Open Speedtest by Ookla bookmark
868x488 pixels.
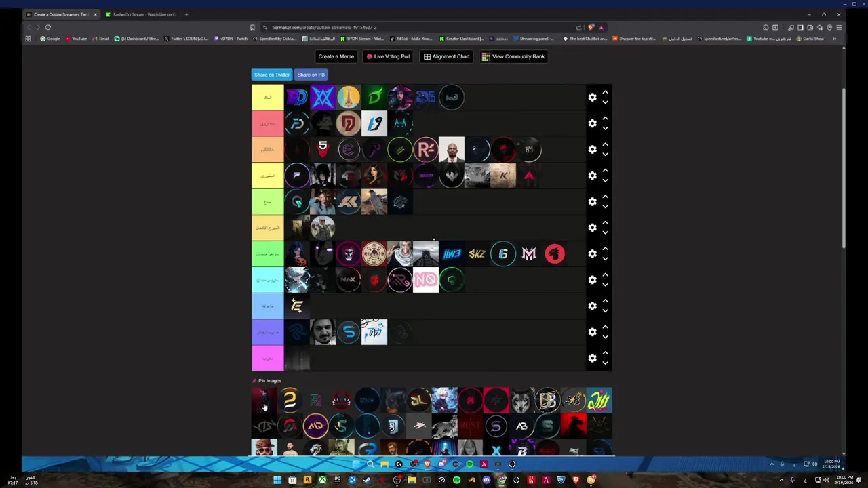coord(275,39)
